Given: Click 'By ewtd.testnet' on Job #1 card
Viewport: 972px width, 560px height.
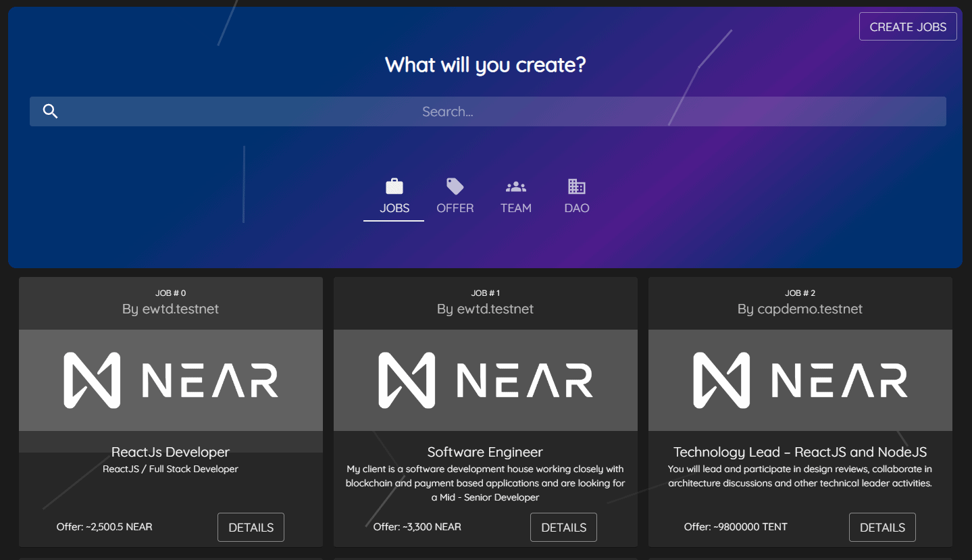Looking at the screenshot, I should pyautogui.click(x=485, y=309).
